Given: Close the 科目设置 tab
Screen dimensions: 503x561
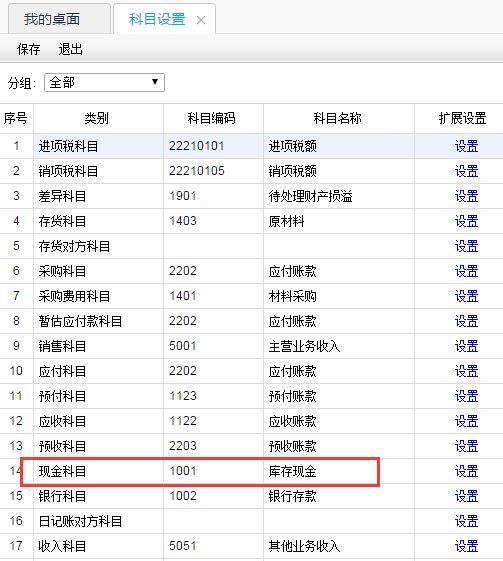Looking at the screenshot, I should click(201, 20).
